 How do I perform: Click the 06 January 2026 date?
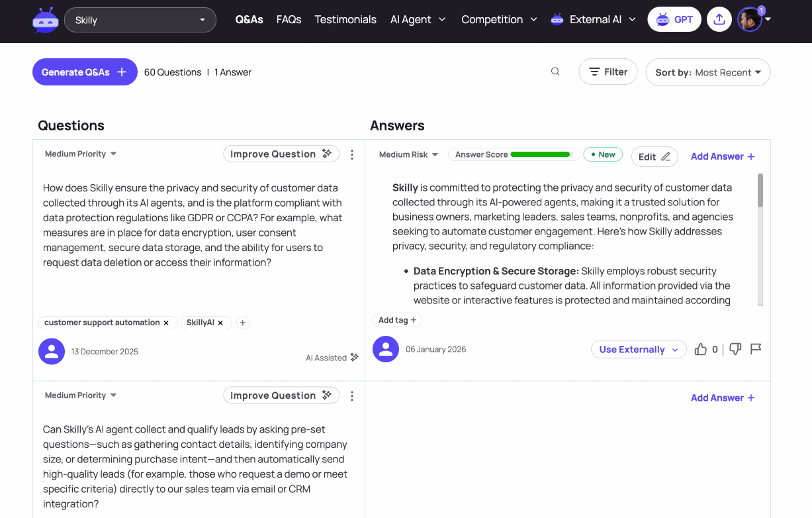[x=435, y=349]
